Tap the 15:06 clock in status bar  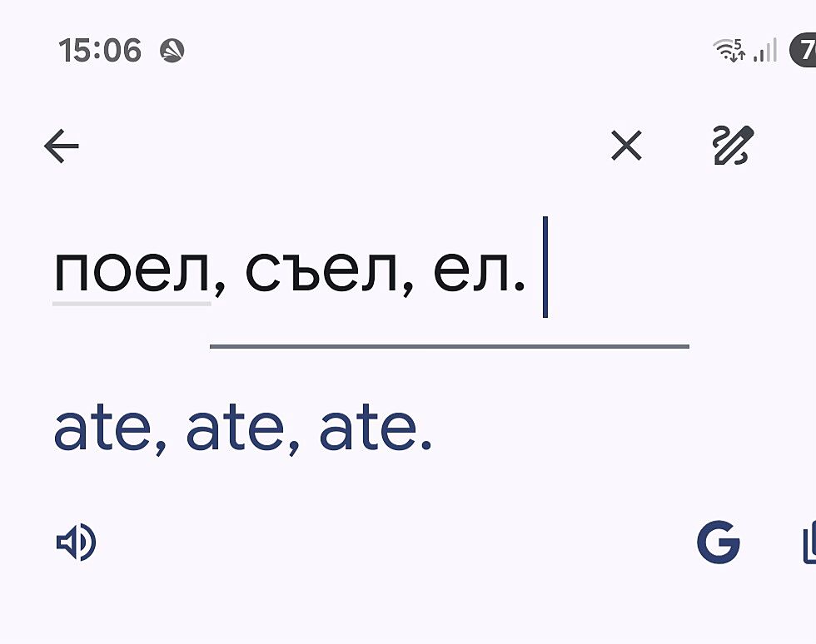tap(100, 51)
